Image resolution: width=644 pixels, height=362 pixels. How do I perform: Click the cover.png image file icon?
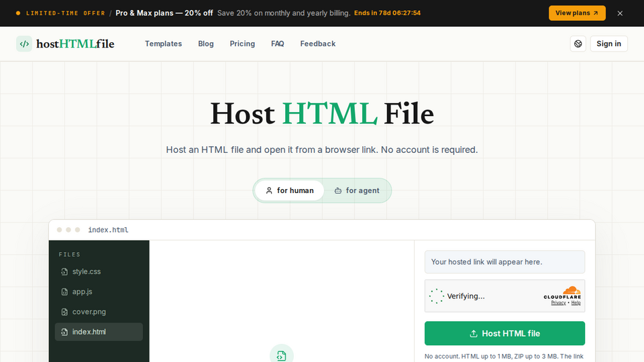click(64, 312)
